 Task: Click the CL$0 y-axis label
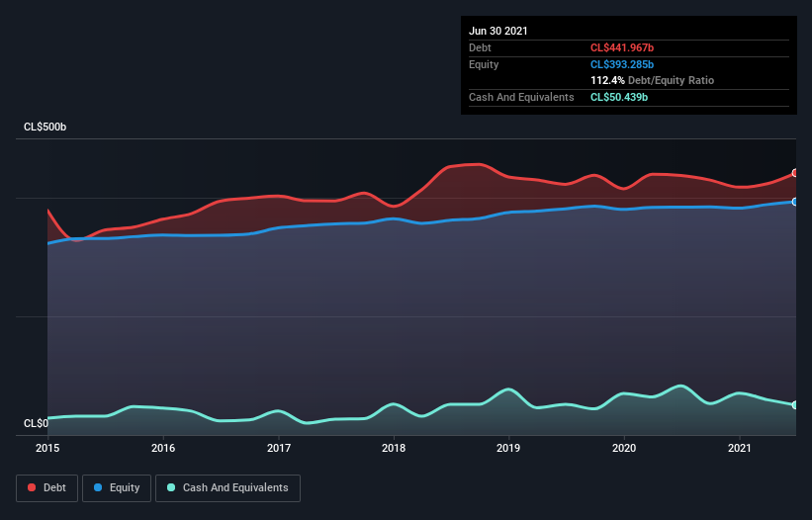tap(36, 423)
